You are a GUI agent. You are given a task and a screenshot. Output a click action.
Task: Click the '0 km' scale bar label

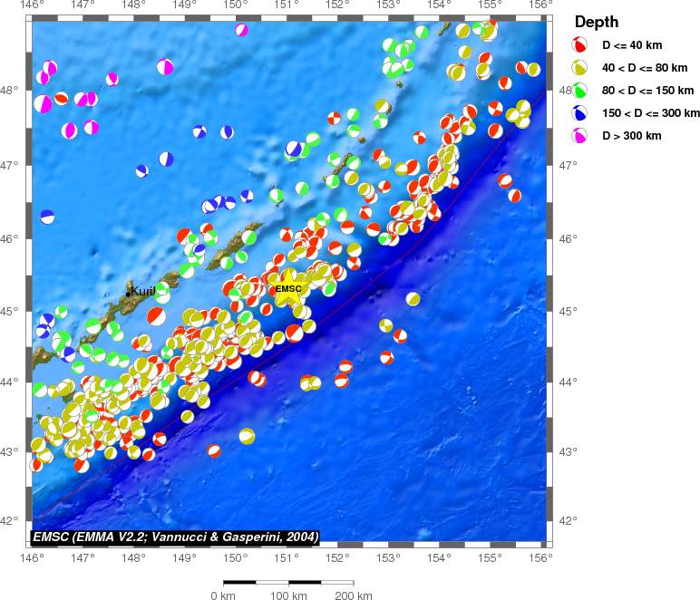pos(223,595)
